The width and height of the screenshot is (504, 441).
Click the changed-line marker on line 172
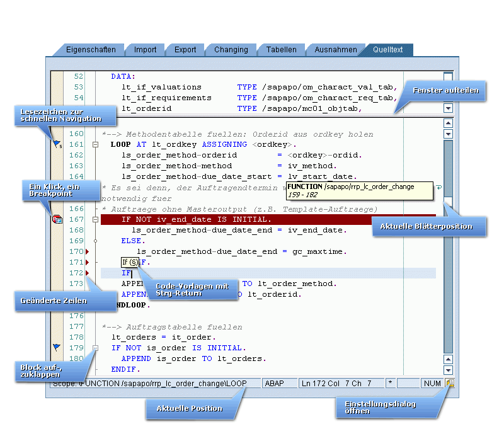pyautogui.click(x=87, y=273)
